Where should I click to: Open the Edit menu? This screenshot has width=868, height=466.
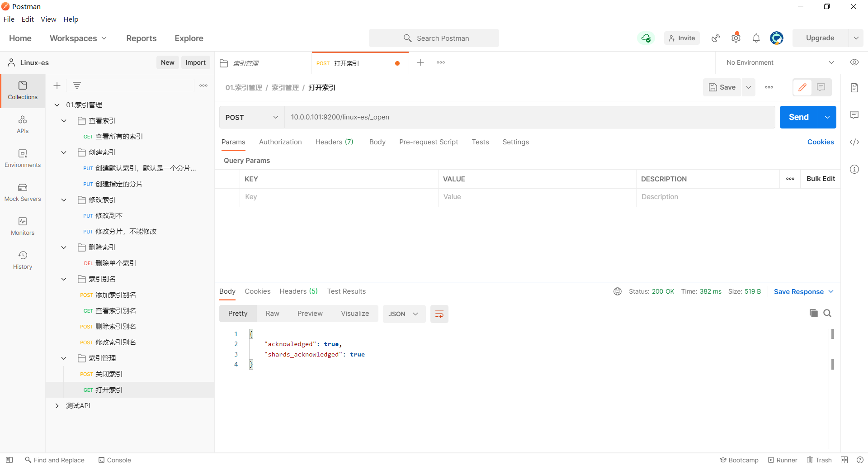[x=28, y=19]
